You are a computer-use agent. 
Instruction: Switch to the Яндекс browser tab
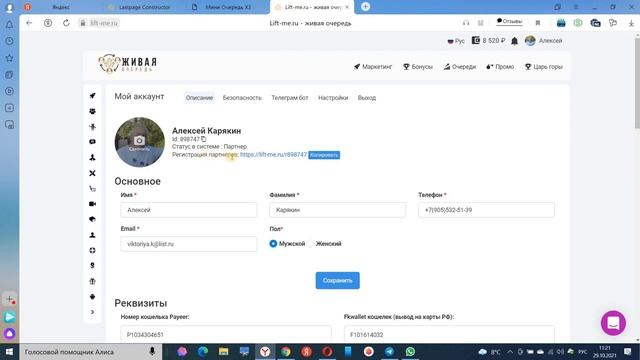[x=61, y=7]
